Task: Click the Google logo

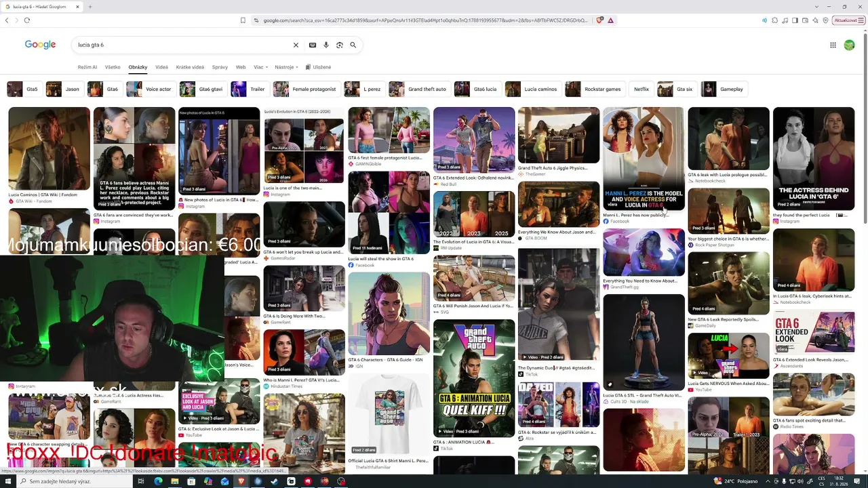Action: pos(40,45)
